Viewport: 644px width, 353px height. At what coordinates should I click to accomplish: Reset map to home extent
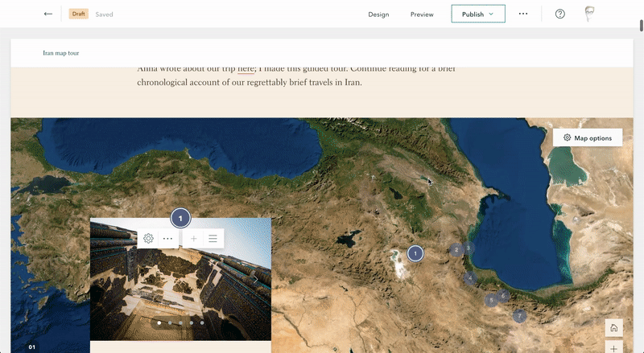point(613,327)
